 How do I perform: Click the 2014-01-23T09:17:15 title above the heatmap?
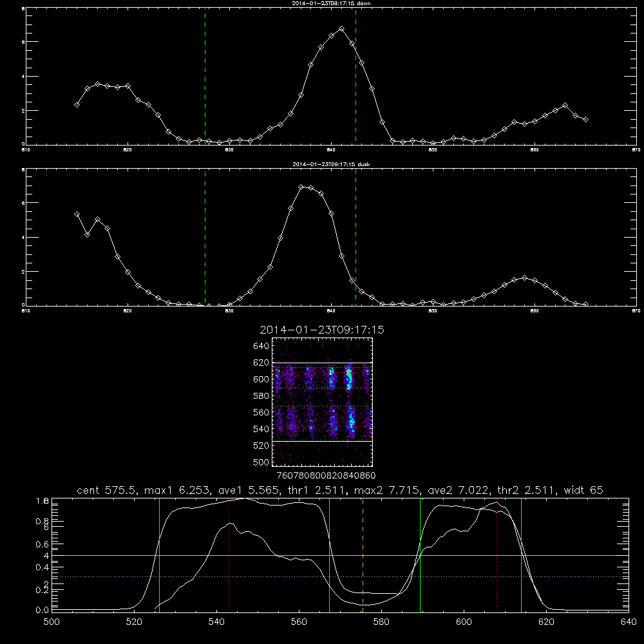322,330
